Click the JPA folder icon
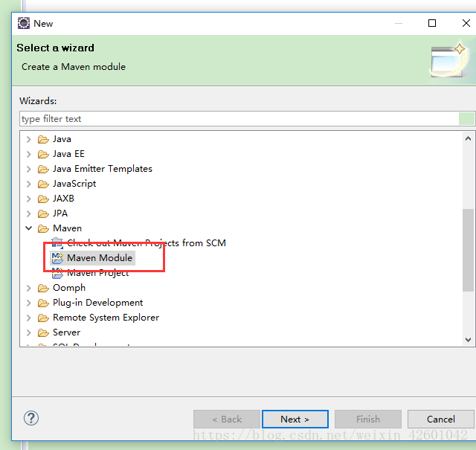This screenshot has width=476, height=450. (x=43, y=213)
